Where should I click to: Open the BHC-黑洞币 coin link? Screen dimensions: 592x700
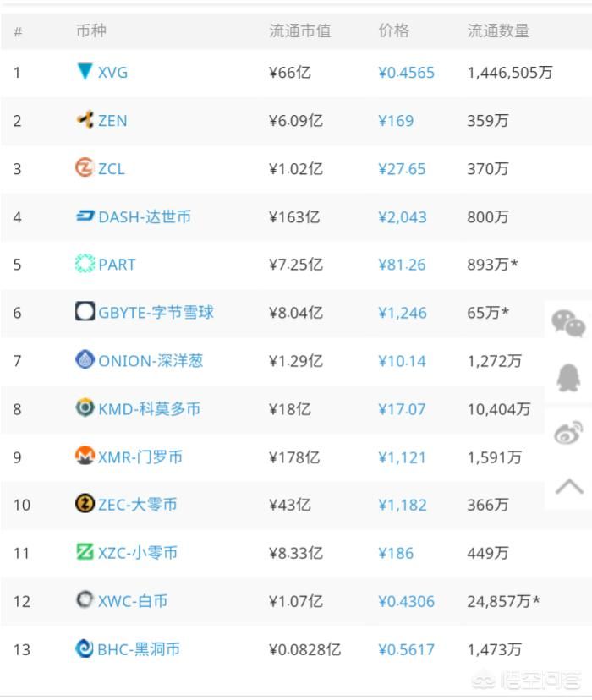139,649
